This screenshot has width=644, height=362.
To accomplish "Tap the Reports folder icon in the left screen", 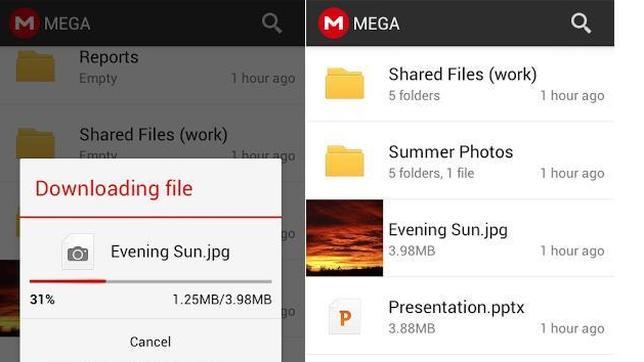I will (35, 66).
